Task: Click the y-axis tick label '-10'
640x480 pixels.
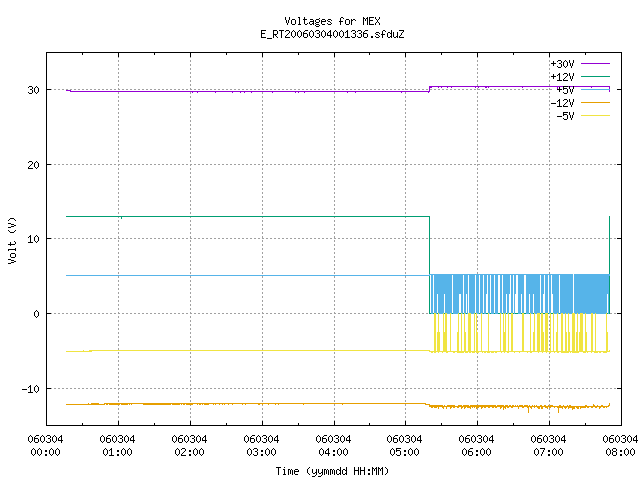Action: (x=31, y=389)
